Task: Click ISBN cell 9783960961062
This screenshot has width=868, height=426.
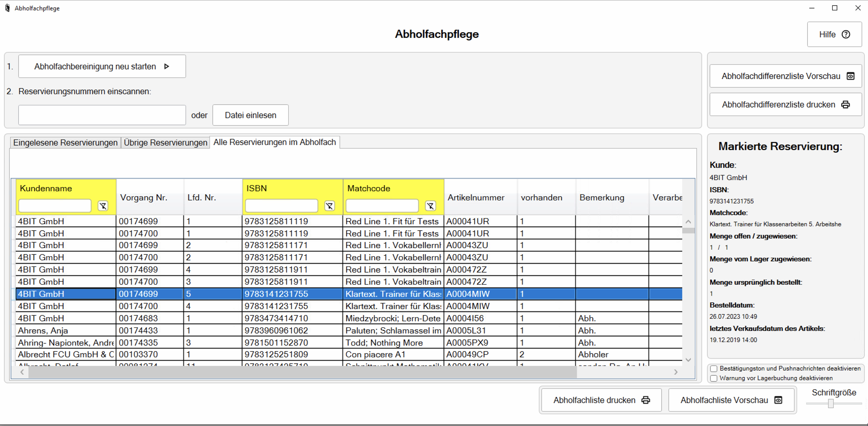Action: click(293, 330)
